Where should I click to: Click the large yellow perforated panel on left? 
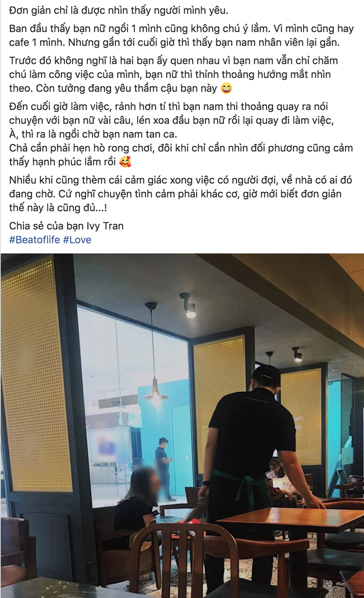pos(35,374)
